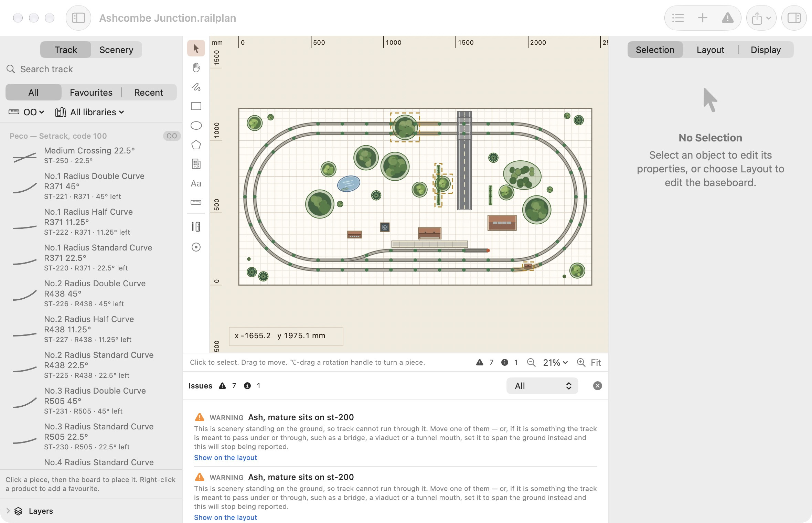Show Favourites track pieces
The height and width of the screenshot is (523, 812).
pos(91,92)
